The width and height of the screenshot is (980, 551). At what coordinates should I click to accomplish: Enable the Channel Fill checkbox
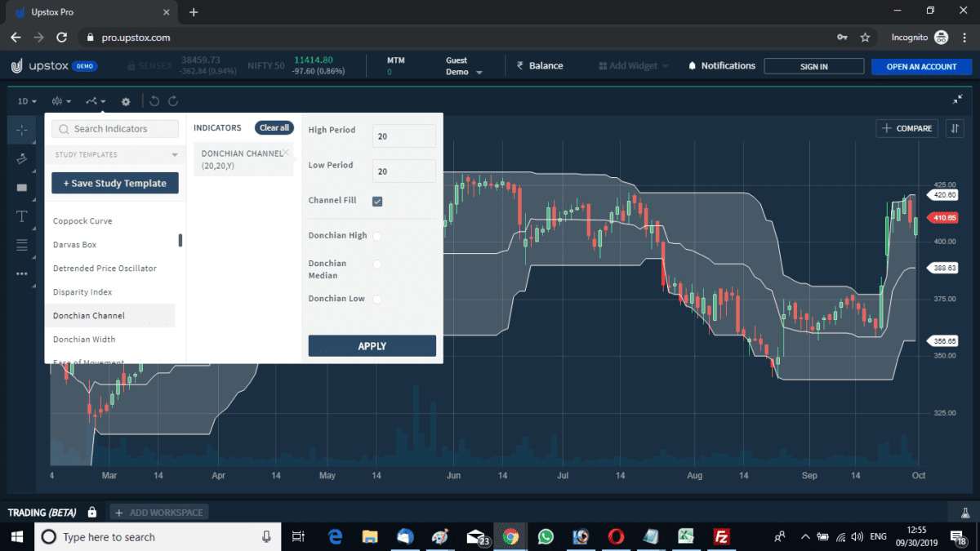(x=376, y=201)
